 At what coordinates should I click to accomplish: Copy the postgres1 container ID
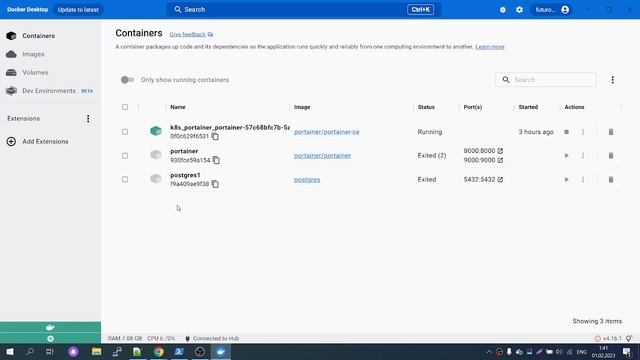[x=215, y=184]
